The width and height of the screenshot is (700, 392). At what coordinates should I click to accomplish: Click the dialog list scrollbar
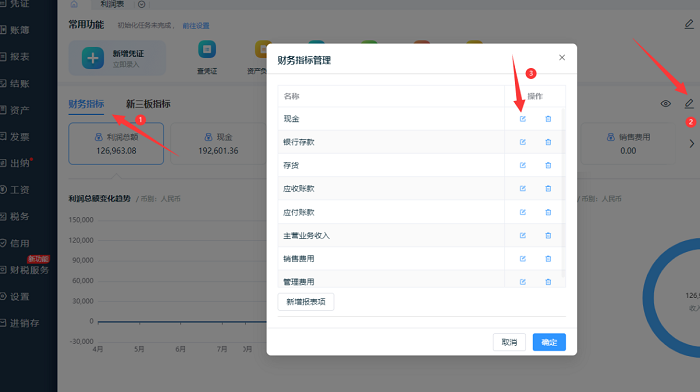click(563, 192)
